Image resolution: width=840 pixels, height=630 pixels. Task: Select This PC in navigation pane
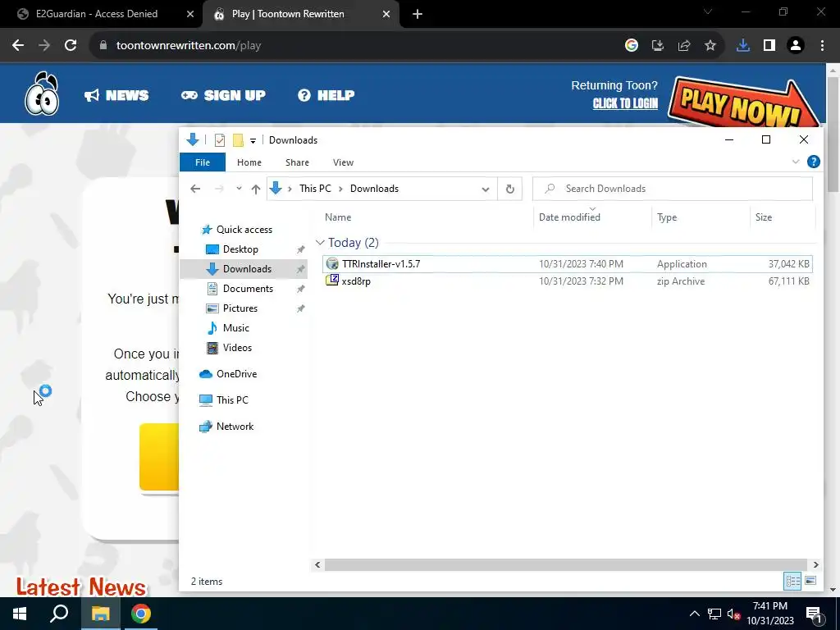point(232,400)
